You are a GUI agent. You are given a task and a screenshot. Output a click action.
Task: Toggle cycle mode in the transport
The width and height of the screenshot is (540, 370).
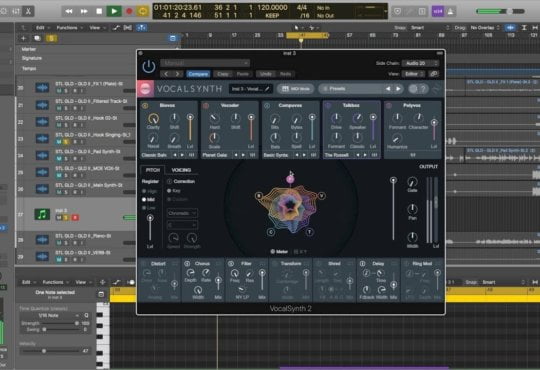point(143,11)
